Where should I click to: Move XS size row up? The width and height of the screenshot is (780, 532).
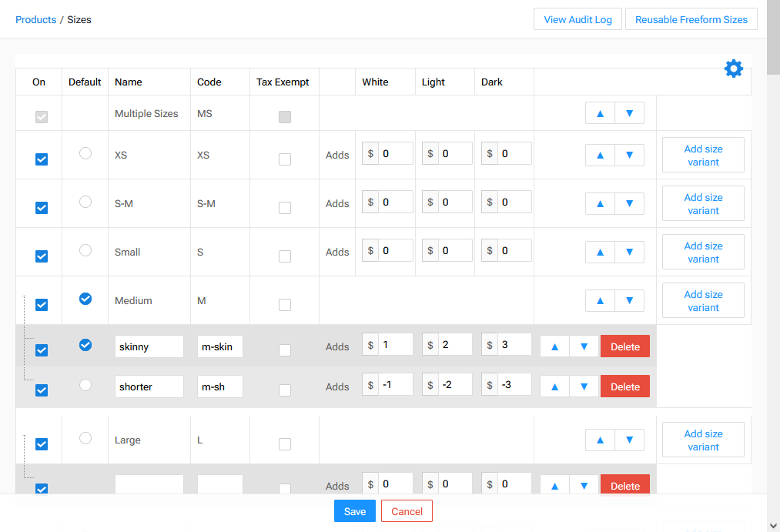(x=600, y=155)
